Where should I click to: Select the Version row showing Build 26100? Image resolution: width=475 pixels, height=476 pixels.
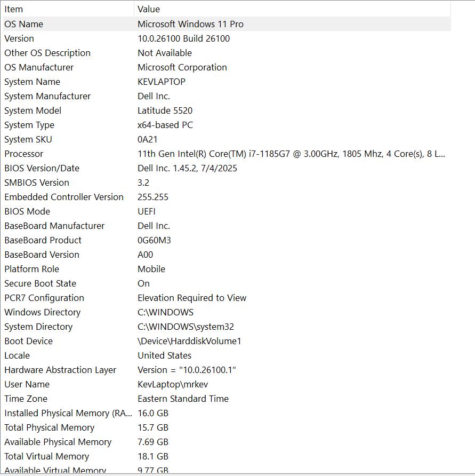tap(19, 38)
